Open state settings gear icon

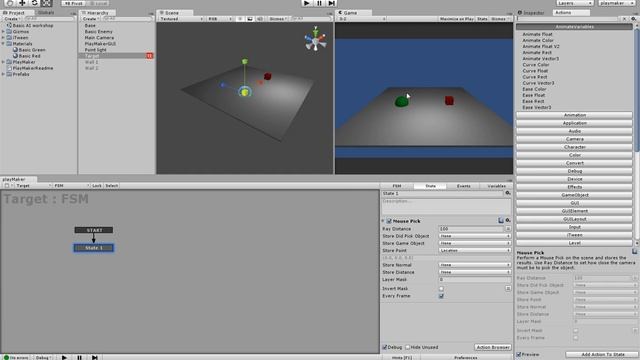tap(508, 193)
